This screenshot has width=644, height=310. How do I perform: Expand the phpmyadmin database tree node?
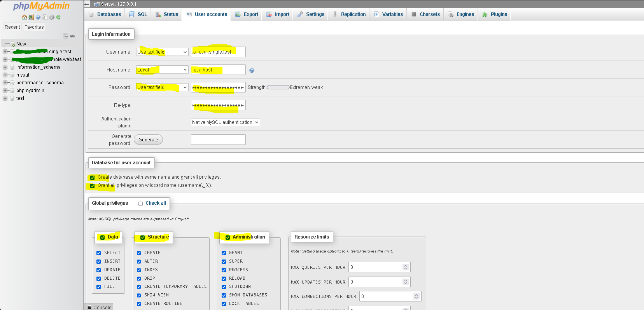[x=5, y=91]
